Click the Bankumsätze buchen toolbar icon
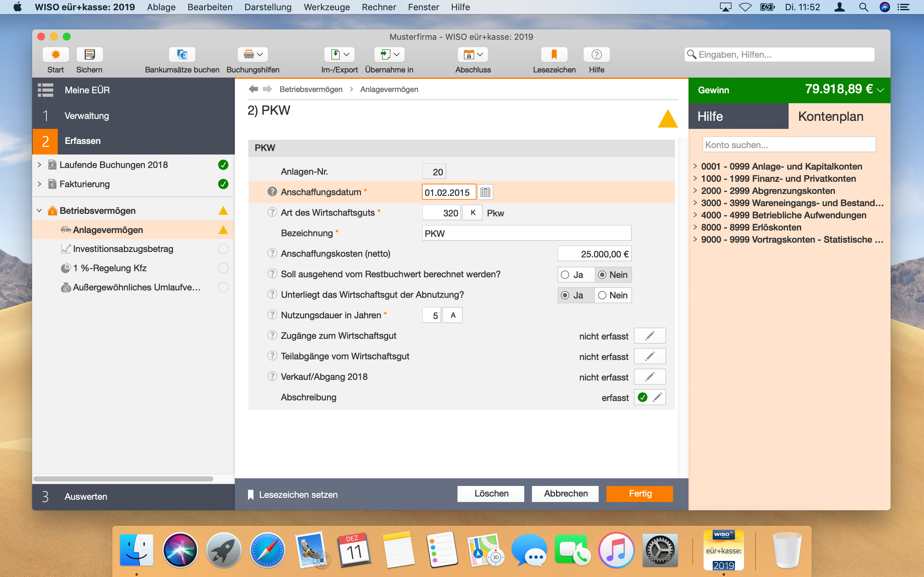Screen dimensions: 924x577 click(x=182, y=55)
